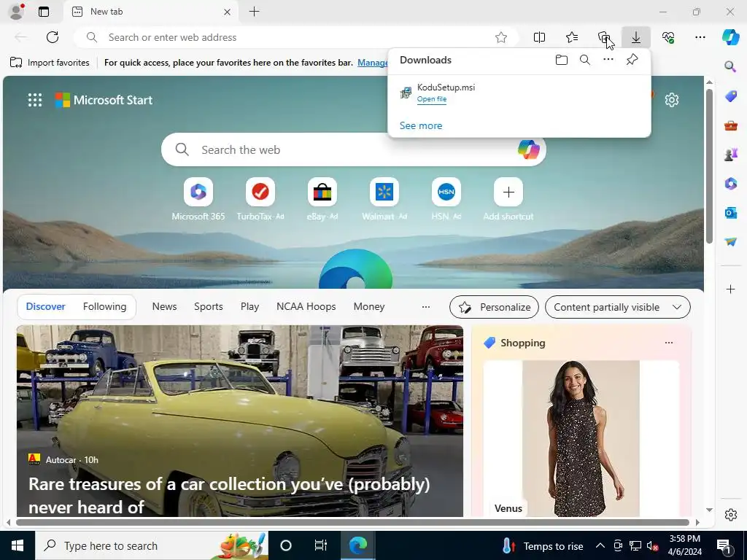
Task: Click the address bar
Action: [295, 37]
